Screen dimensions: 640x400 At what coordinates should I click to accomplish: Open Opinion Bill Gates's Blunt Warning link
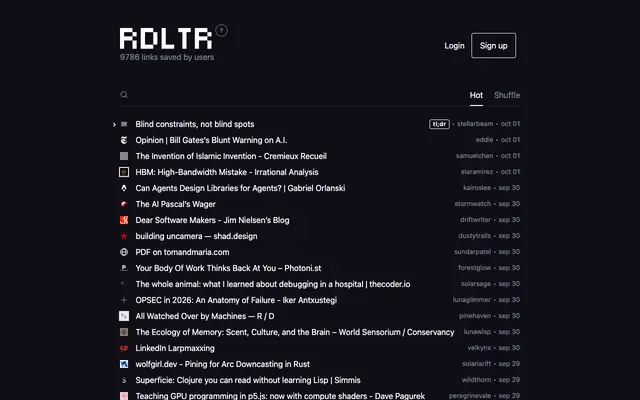[211, 140]
